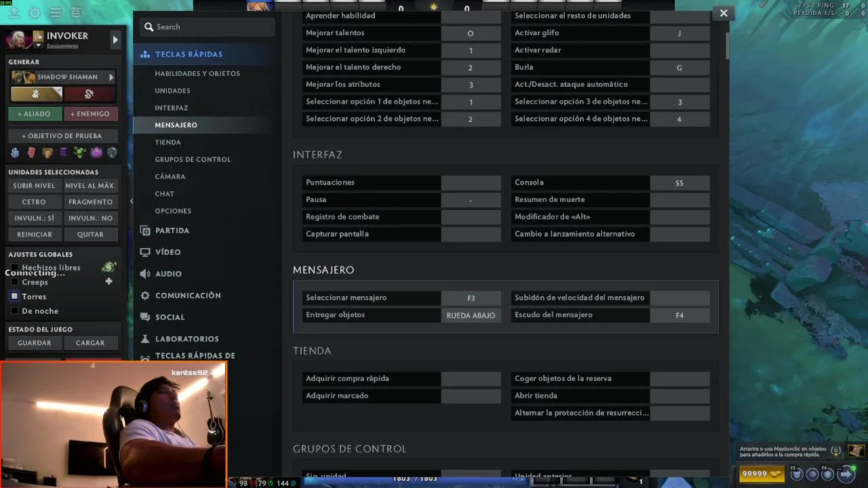Click the green icon beside Hechizos libres

click(x=108, y=267)
